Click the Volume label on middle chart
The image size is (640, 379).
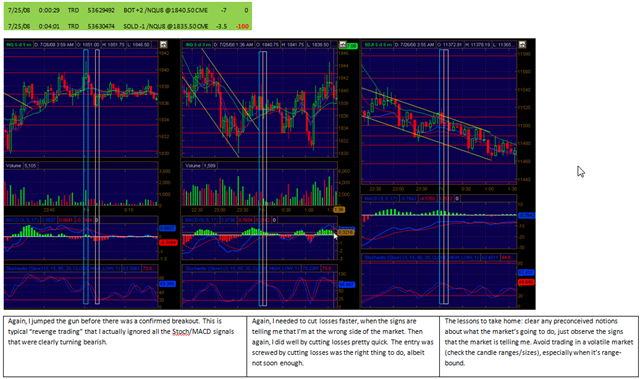193,166
